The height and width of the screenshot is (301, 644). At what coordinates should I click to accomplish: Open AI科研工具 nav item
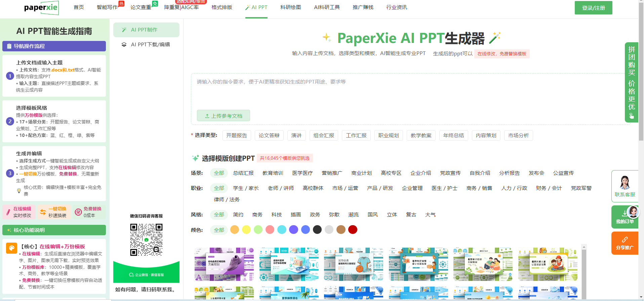pyautogui.click(x=327, y=7)
